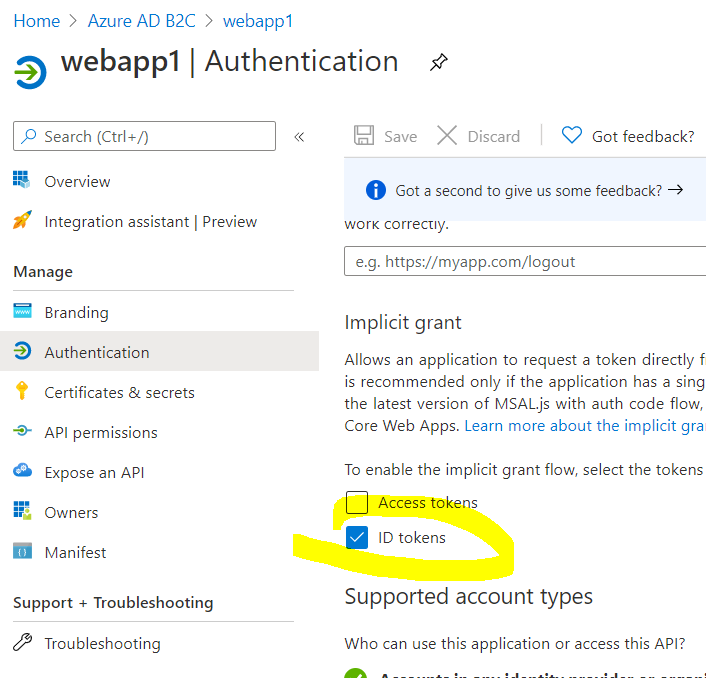Click the Access tokens label text

point(428,503)
